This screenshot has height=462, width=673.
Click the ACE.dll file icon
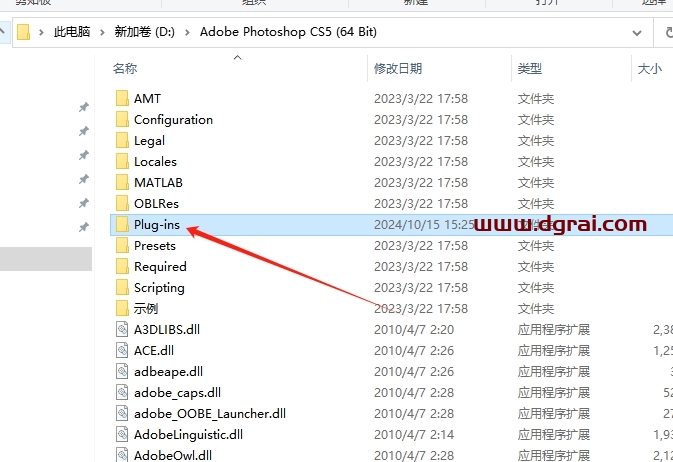click(122, 350)
